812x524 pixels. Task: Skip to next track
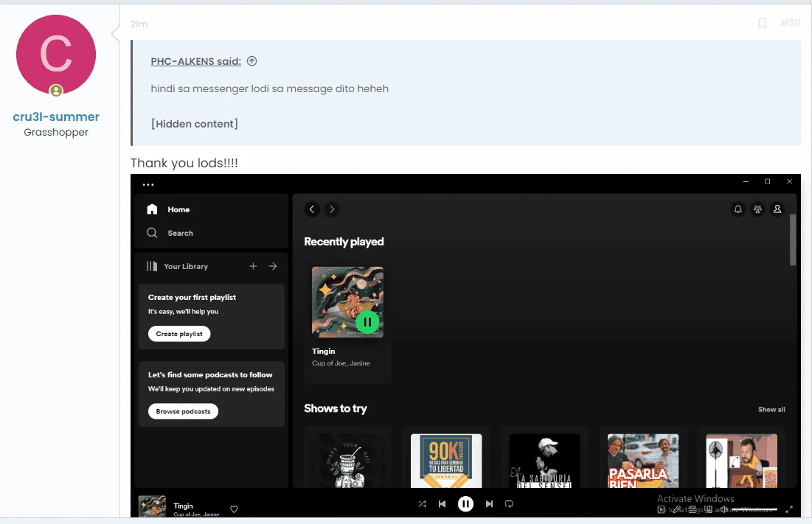click(x=490, y=504)
